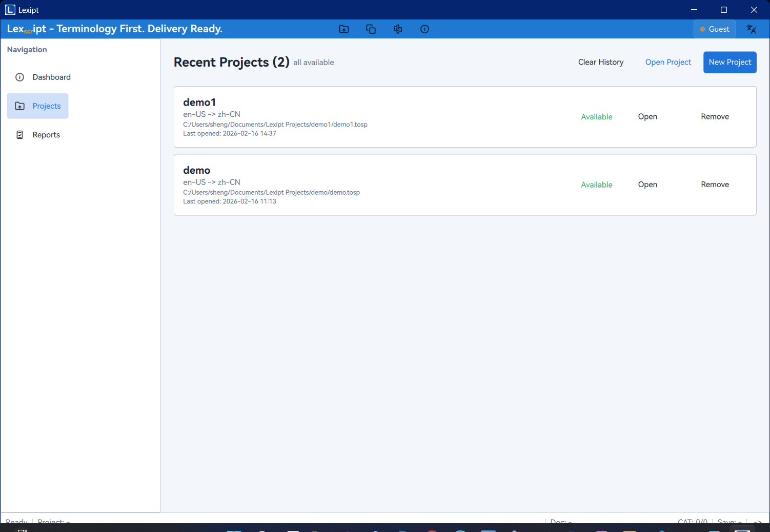Click the Lexipt logo icon in the title bar
770x532 pixels.
coord(10,10)
